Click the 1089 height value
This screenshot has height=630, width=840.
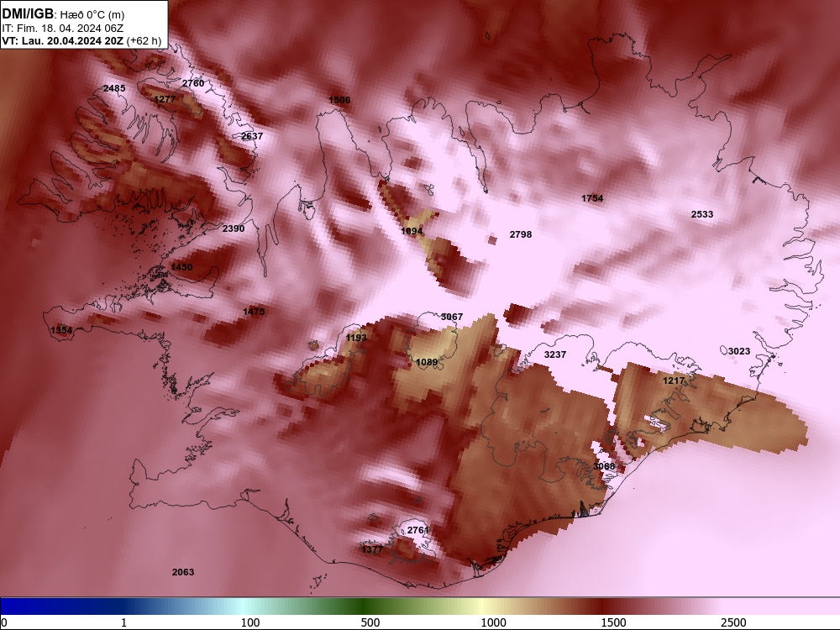pyautogui.click(x=427, y=362)
